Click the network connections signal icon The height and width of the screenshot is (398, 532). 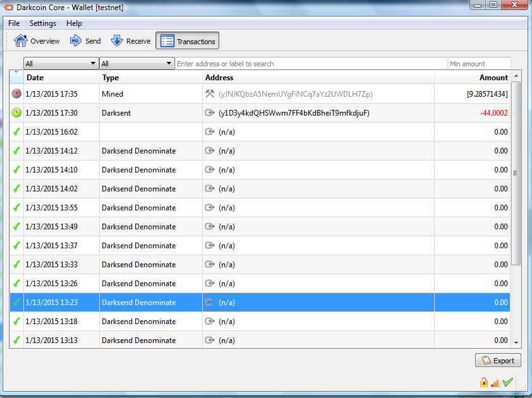point(496,383)
